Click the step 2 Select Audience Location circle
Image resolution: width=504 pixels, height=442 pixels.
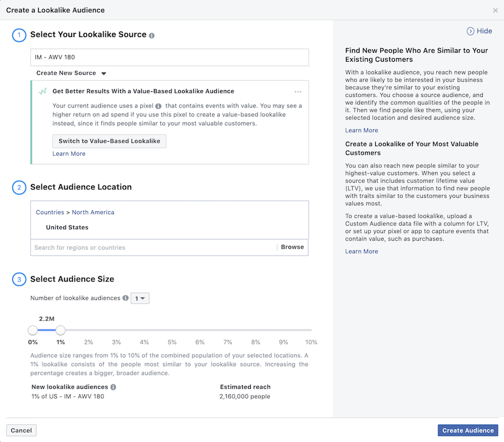(x=18, y=188)
